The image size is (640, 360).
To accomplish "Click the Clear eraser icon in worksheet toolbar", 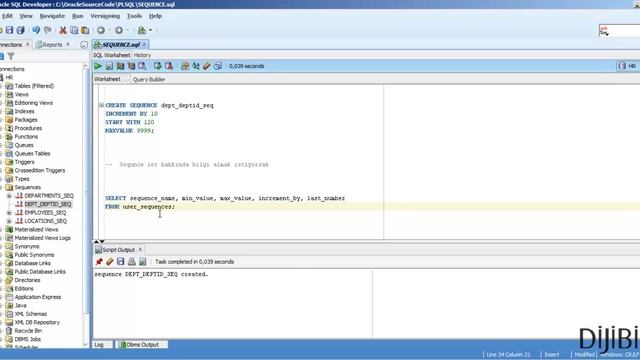I will (x=207, y=66).
